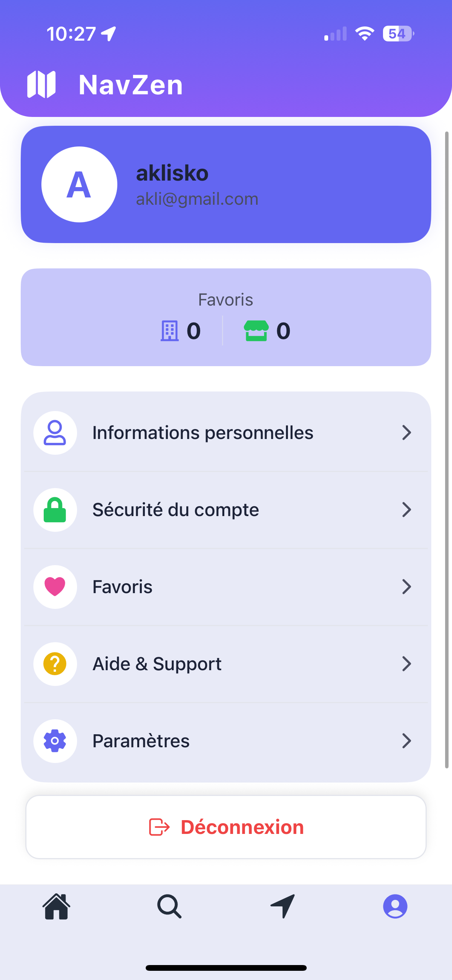This screenshot has width=452, height=980.
Task: Tap the akli@gmail.com email text
Action: [197, 199]
